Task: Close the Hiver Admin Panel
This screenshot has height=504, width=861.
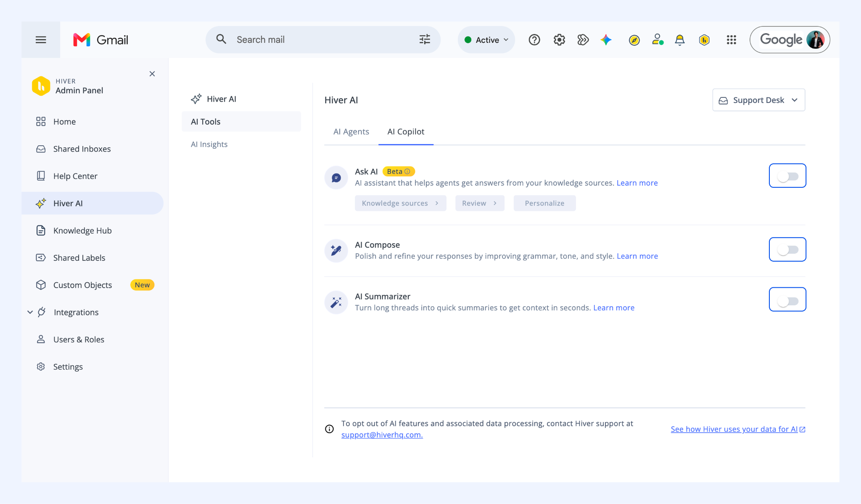Action: point(152,74)
